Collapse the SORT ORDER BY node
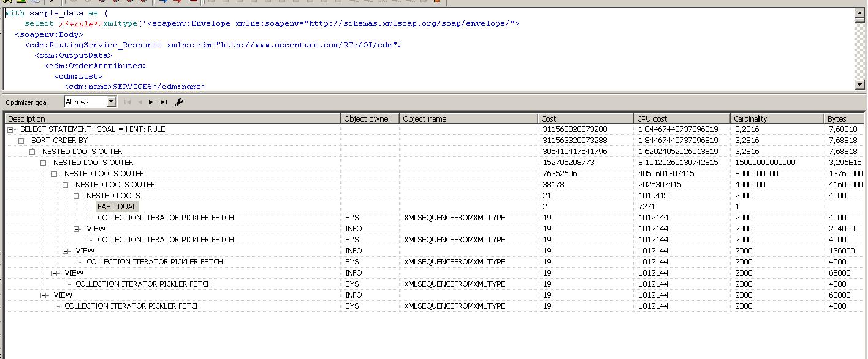This screenshot has height=359, width=868. (x=21, y=141)
